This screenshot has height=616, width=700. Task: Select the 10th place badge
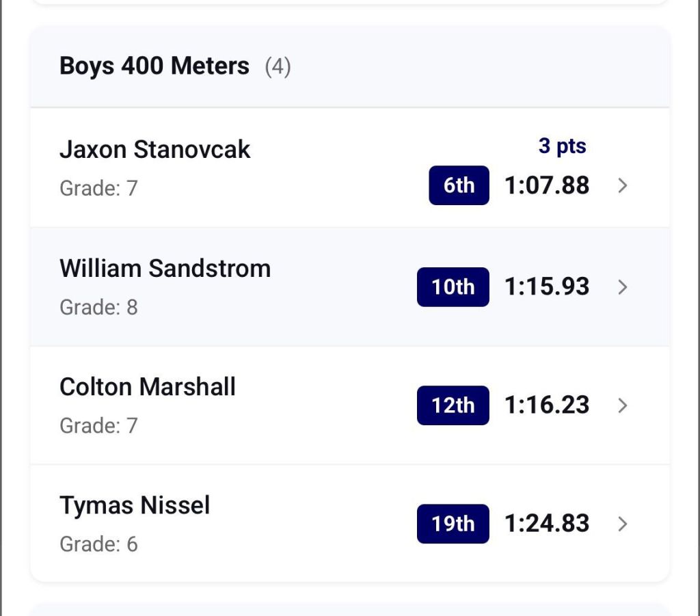[453, 287]
